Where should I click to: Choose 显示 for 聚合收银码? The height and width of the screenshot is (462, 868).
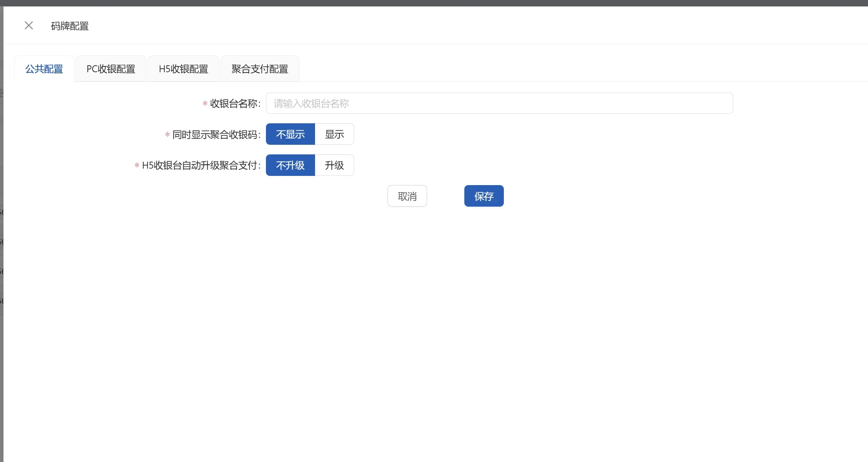point(334,134)
